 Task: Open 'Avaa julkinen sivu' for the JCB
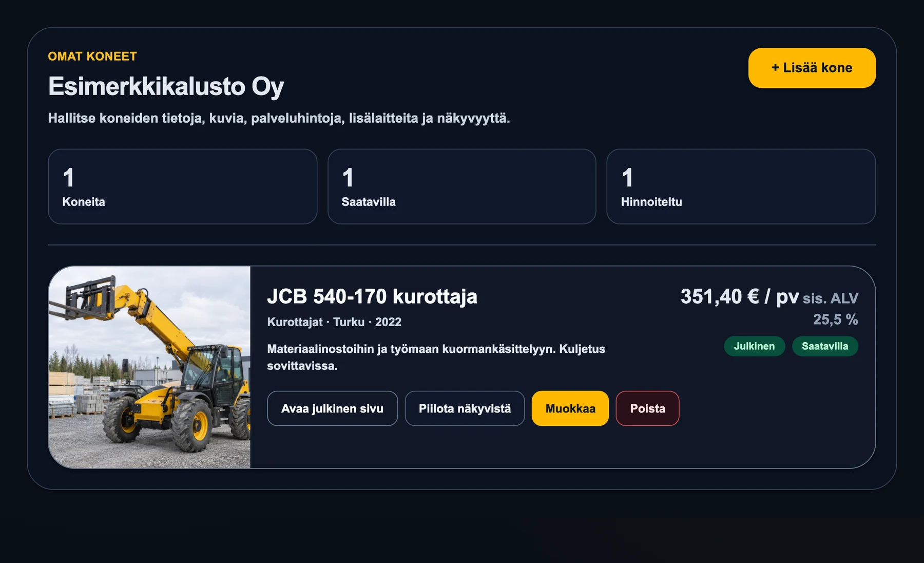click(x=332, y=408)
